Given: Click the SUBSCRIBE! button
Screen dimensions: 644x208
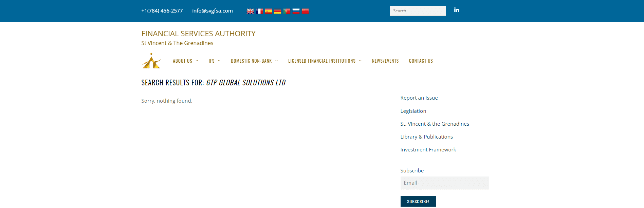Looking at the screenshot, I should pos(418,202).
